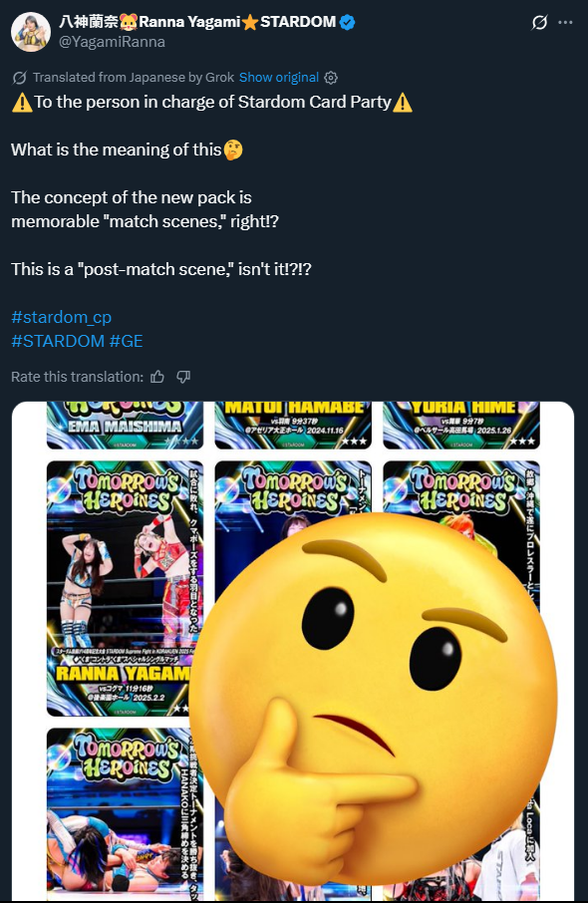Click the @YagamiRanna handle
This screenshot has width=588, height=903.
coord(112,42)
